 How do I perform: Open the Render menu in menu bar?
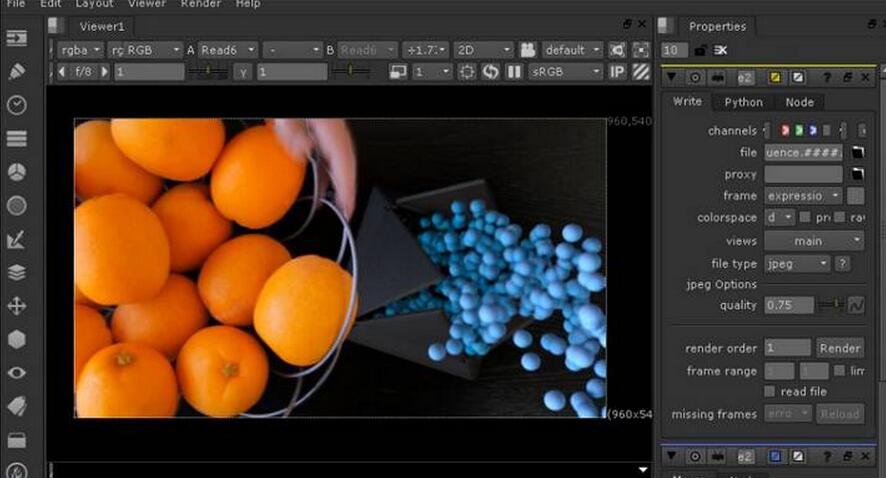pos(201,4)
